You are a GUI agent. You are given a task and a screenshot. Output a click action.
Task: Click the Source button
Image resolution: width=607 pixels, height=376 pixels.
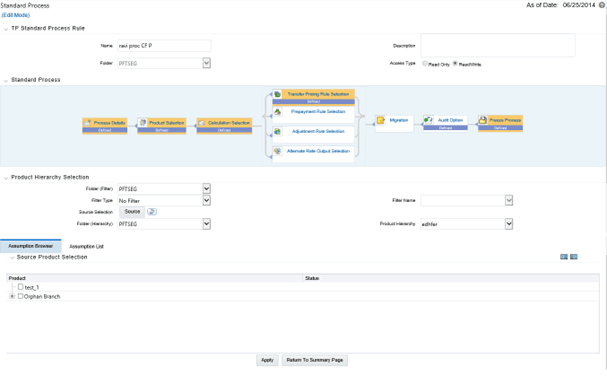point(132,211)
